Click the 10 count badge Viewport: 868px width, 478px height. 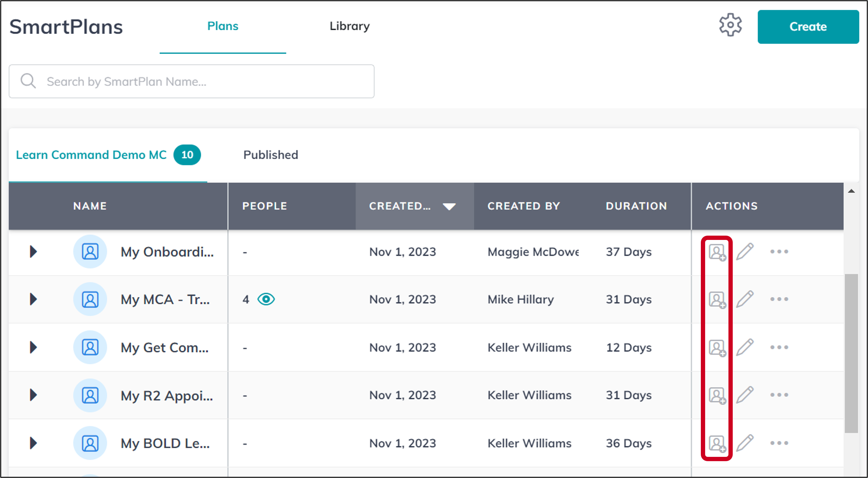(187, 155)
